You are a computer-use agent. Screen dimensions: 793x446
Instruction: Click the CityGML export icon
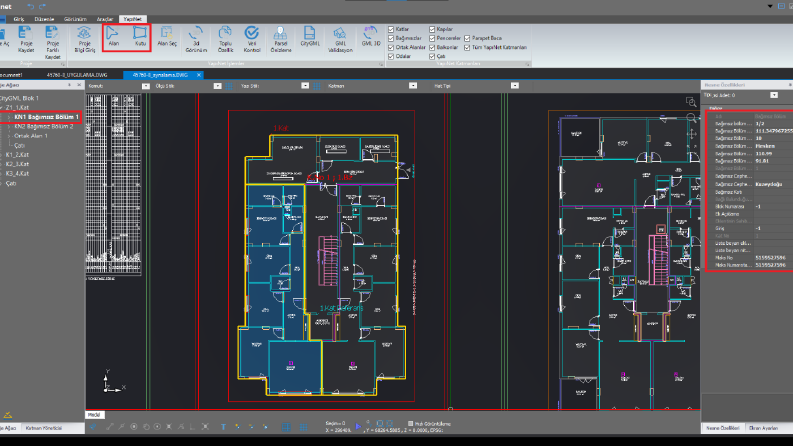tap(310, 37)
